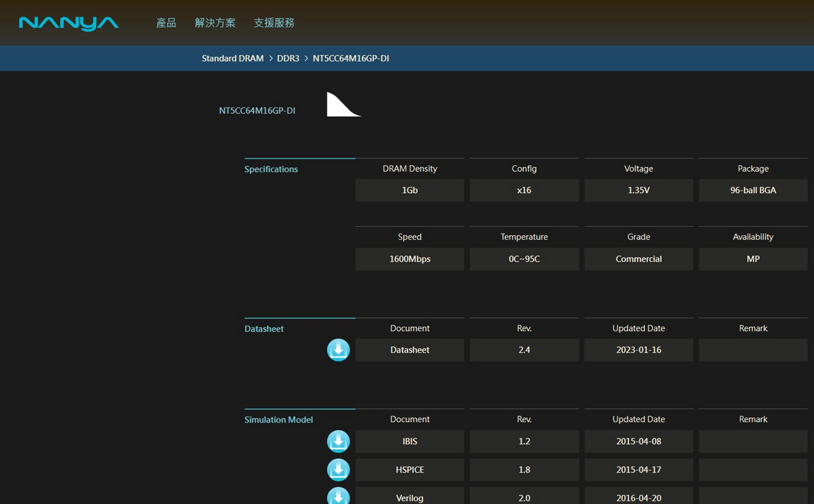Click the Temperature column header

[x=524, y=237]
